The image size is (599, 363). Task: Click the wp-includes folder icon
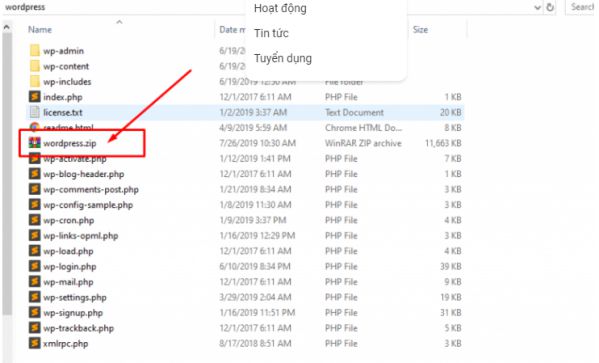pos(34,81)
